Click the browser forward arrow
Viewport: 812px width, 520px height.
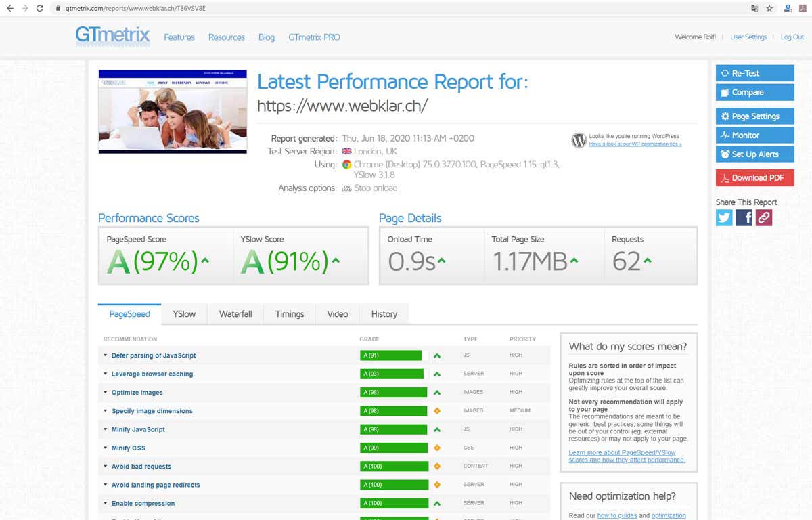tap(24, 8)
